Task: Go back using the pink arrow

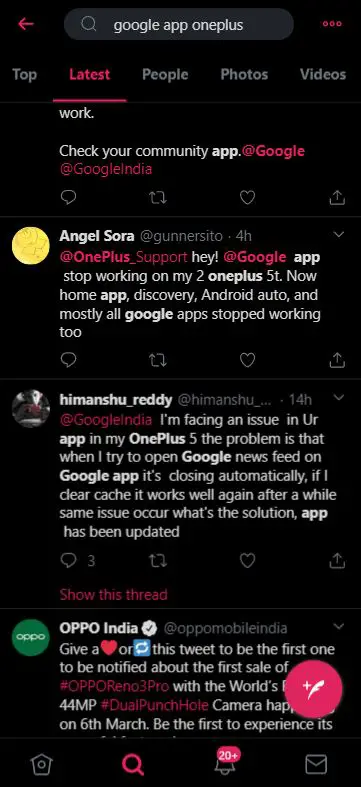Action: click(26, 24)
